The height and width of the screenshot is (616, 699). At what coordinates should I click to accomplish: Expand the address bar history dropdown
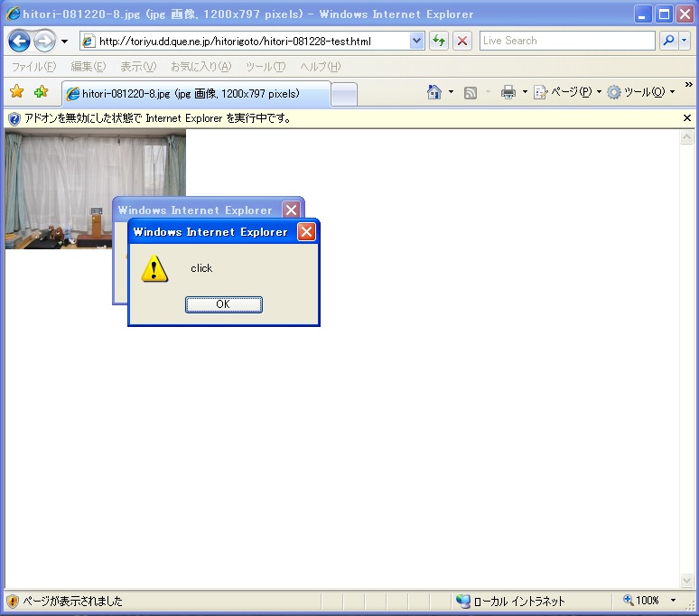417,41
